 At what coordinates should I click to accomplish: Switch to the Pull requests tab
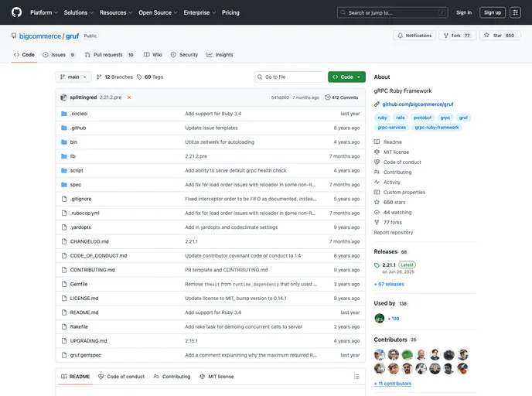[x=110, y=55]
